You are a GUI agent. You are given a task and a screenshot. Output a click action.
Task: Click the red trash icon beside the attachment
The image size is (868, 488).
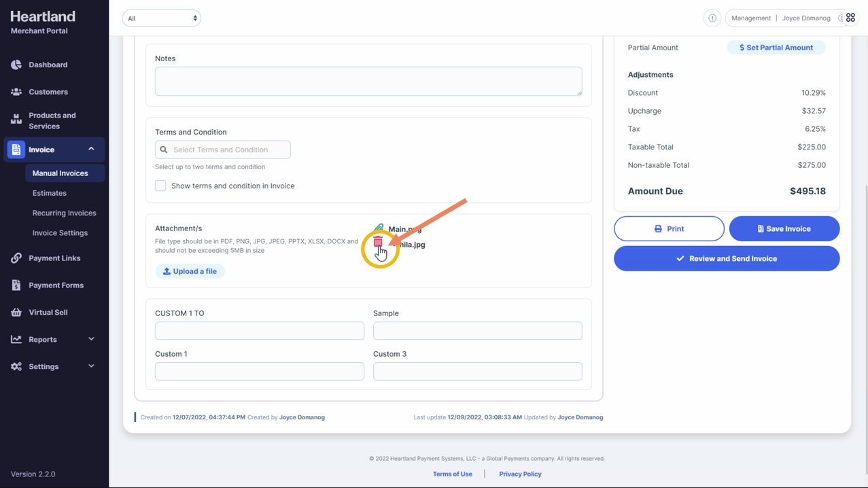pos(378,242)
